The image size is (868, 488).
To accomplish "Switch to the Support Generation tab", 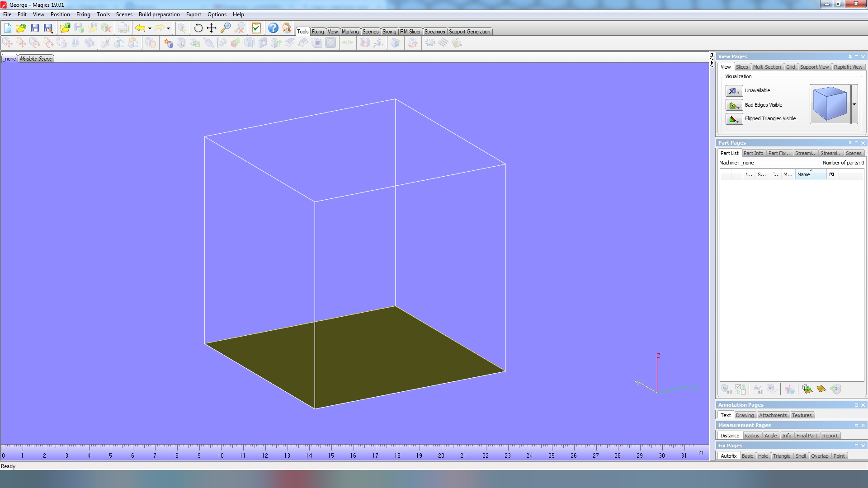I will 469,32.
